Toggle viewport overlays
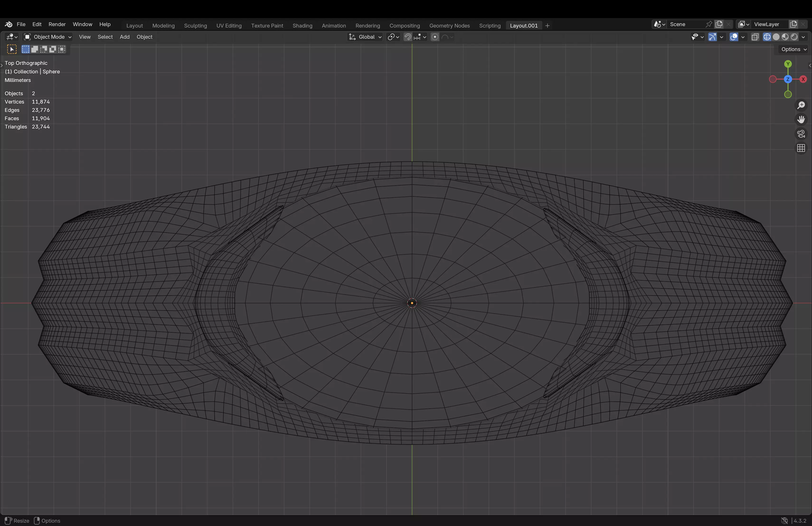The image size is (812, 526). pos(734,37)
